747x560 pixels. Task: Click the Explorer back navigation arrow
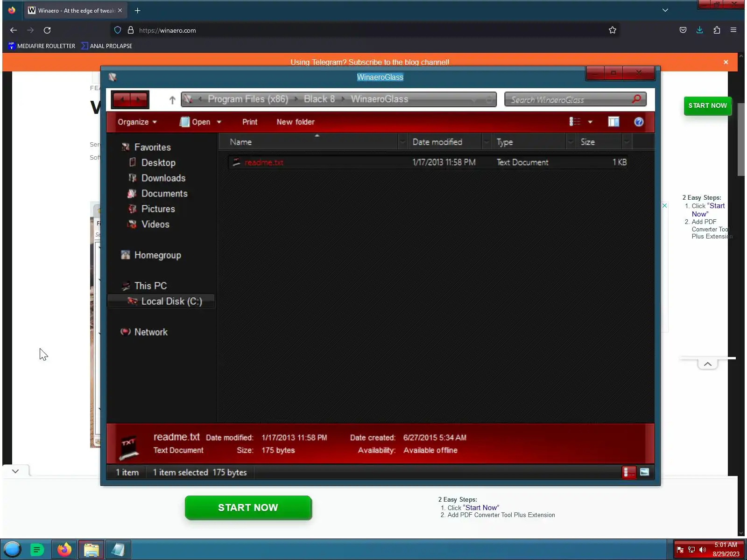tap(122, 99)
